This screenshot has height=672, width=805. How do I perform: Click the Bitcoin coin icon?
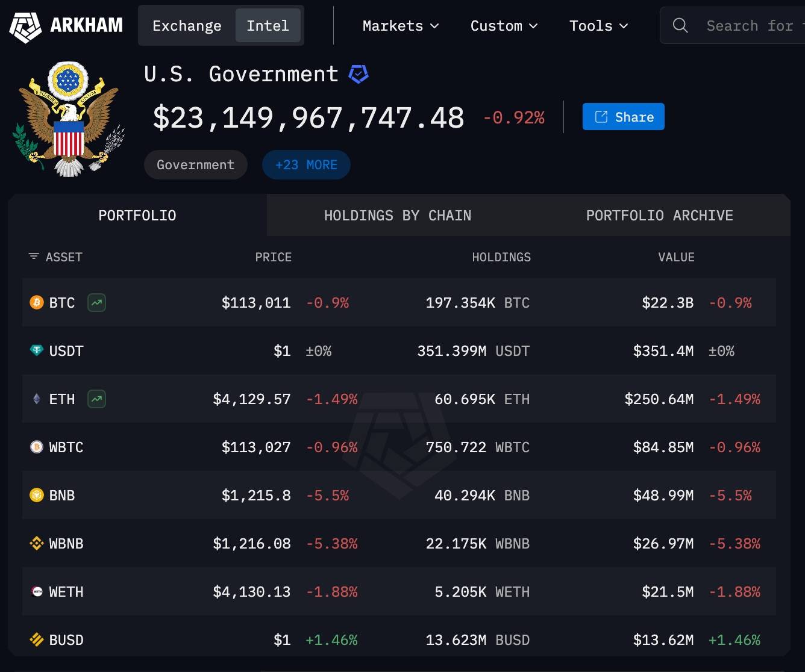(37, 302)
